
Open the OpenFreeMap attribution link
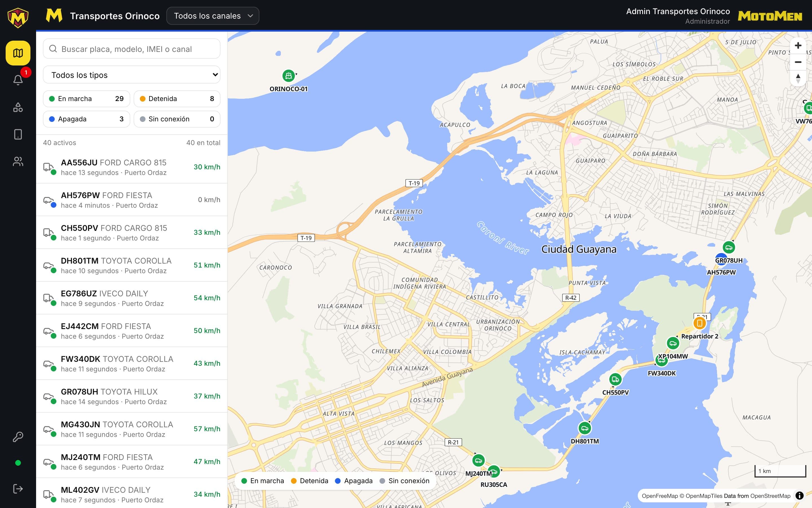click(660, 496)
